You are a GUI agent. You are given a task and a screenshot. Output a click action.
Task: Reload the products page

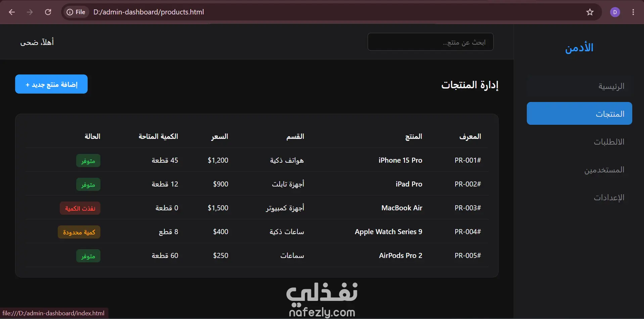tap(48, 12)
